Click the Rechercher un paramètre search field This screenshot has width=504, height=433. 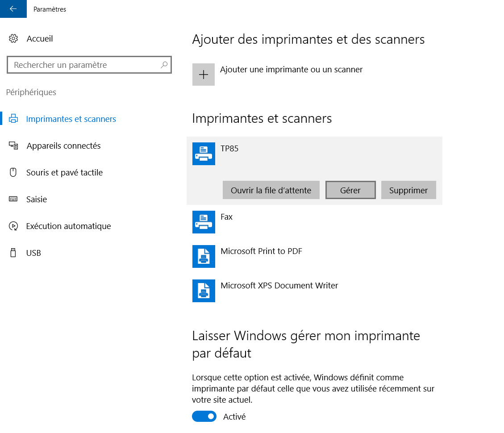tap(85, 65)
